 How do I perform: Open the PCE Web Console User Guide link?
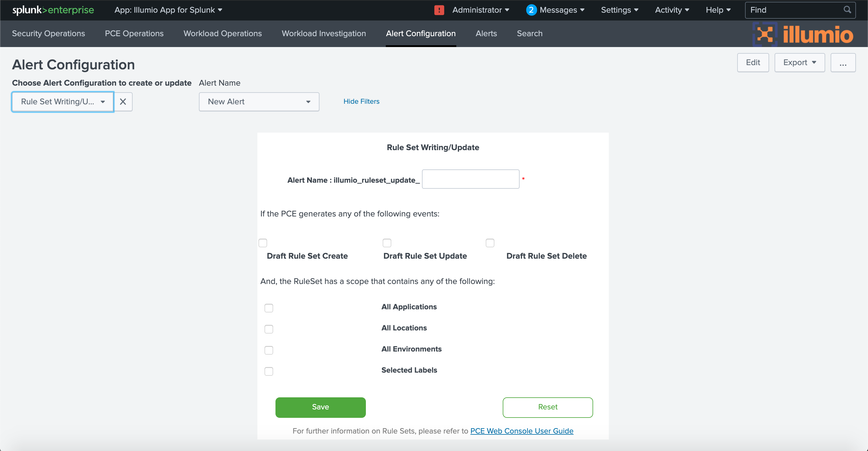(x=522, y=431)
